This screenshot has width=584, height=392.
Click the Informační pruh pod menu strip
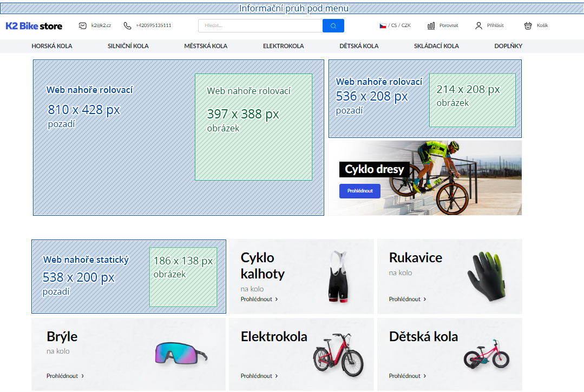(x=292, y=8)
